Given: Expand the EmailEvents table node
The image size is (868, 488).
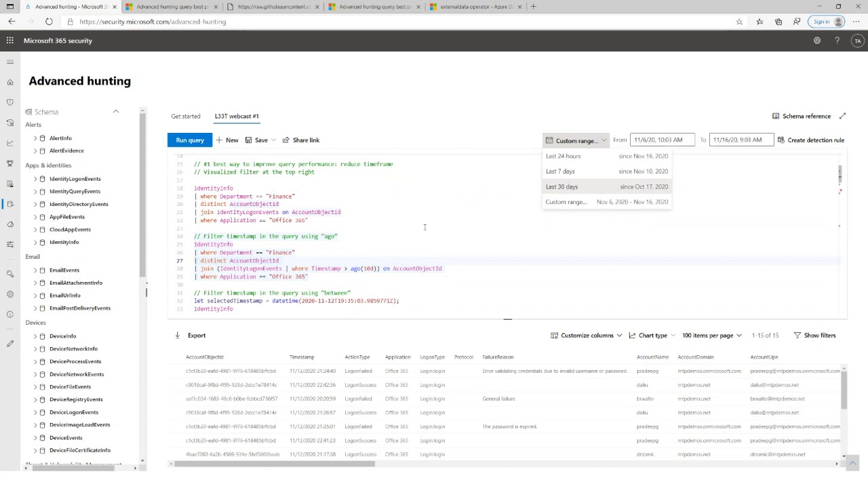Looking at the screenshot, I should coord(35,270).
